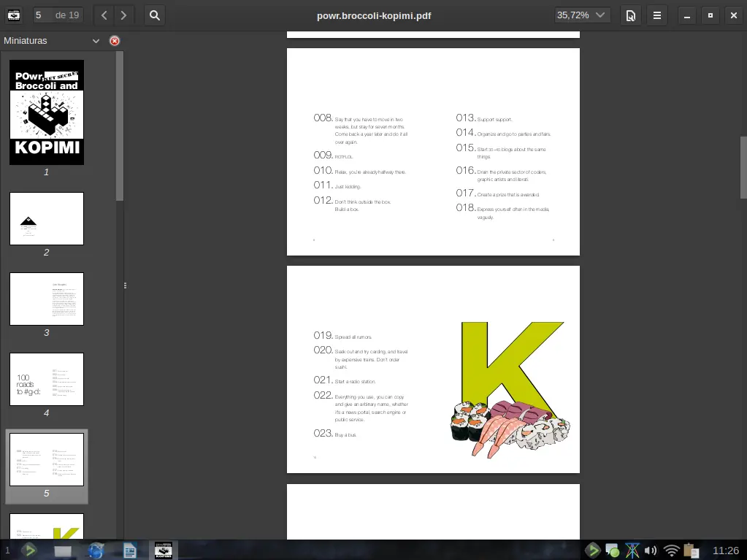Click the document vertical scrollbar handle
The image size is (747, 560).
(x=743, y=166)
